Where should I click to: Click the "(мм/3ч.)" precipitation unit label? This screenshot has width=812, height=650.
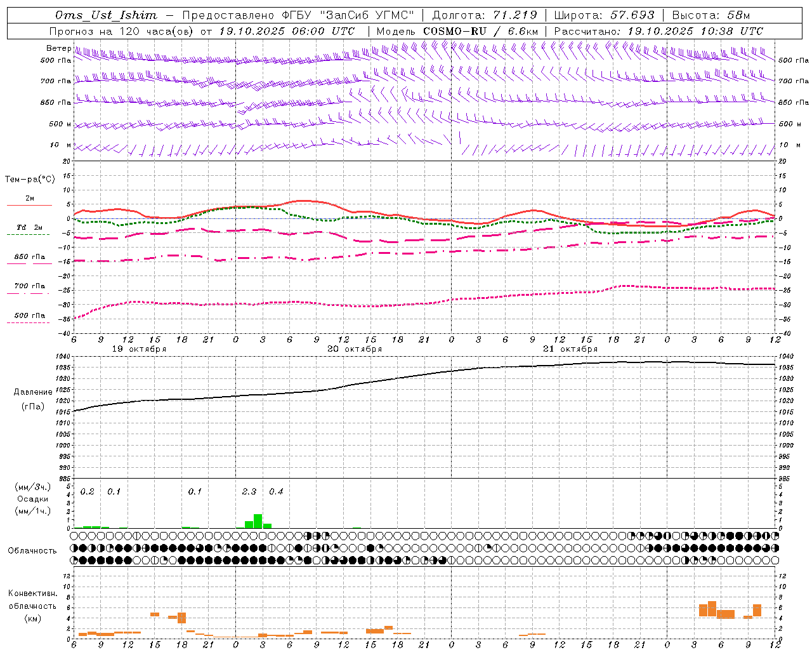(x=33, y=487)
